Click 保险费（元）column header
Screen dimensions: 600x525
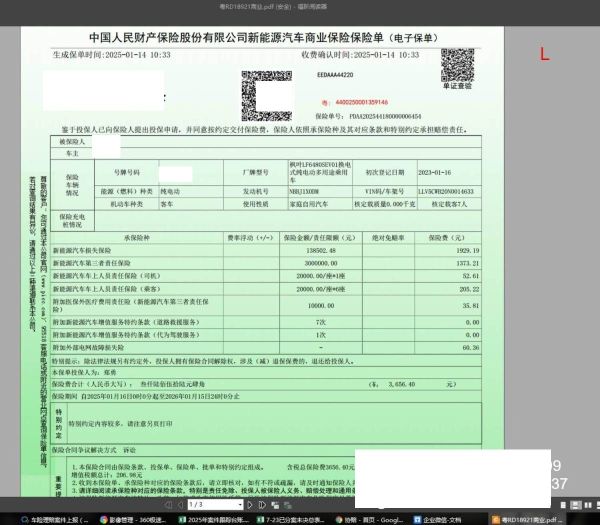[x=447, y=238]
